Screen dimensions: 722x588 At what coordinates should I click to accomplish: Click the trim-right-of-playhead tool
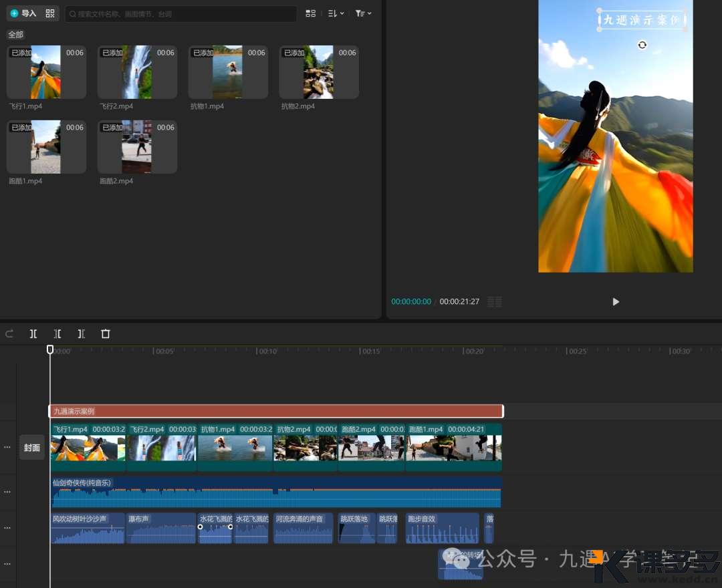pos(81,333)
